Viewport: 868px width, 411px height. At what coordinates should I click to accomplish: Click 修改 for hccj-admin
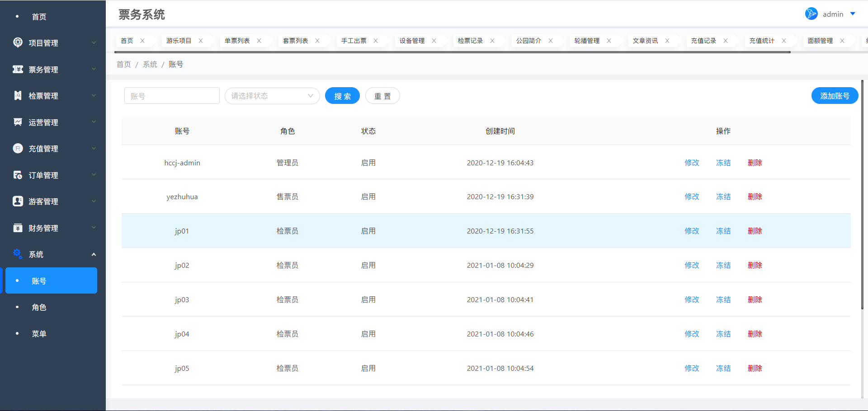pos(692,163)
